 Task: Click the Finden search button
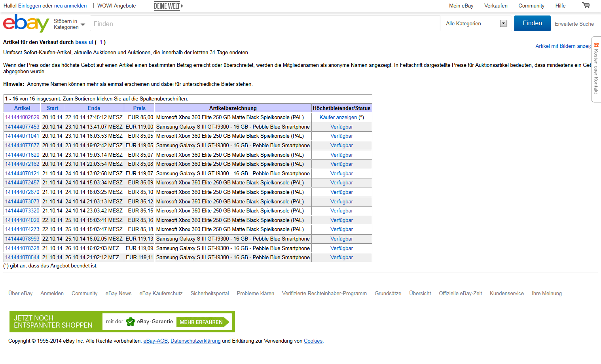click(x=532, y=23)
